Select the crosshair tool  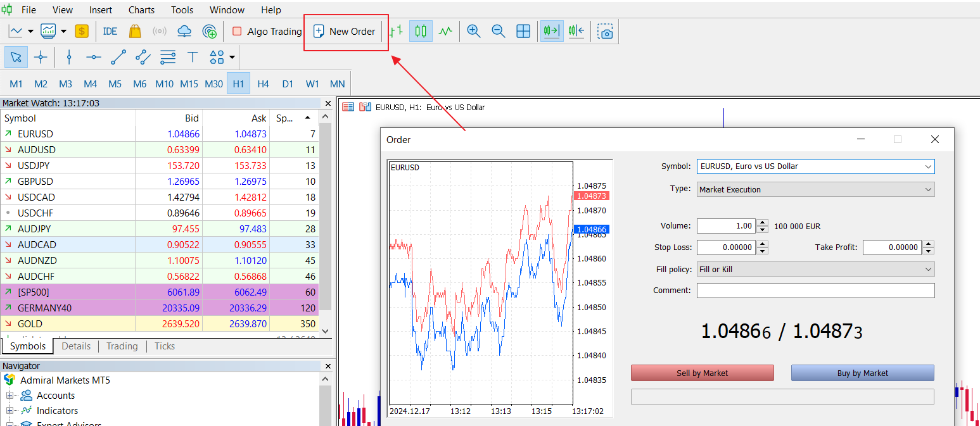(41, 58)
